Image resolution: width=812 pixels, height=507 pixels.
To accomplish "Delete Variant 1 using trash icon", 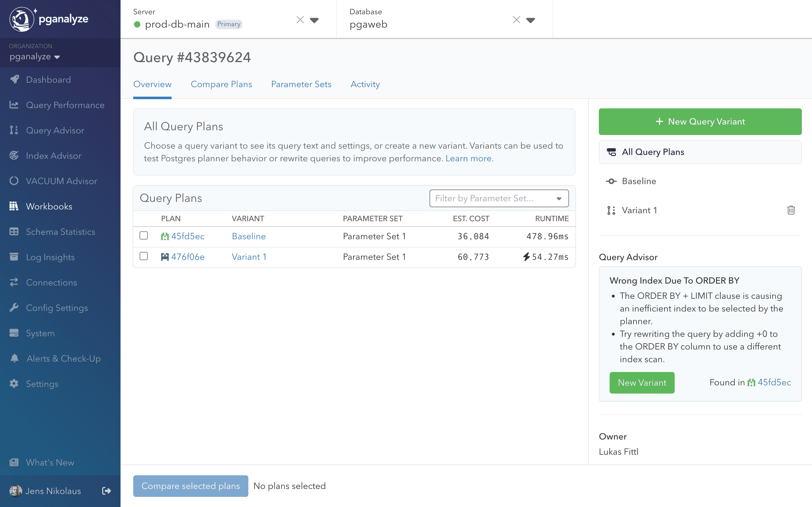I will click(x=791, y=210).
